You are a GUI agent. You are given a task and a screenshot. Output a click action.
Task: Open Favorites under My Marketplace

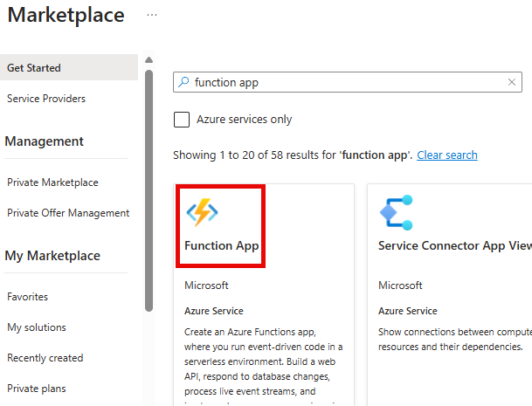click(x=27, y=297)
